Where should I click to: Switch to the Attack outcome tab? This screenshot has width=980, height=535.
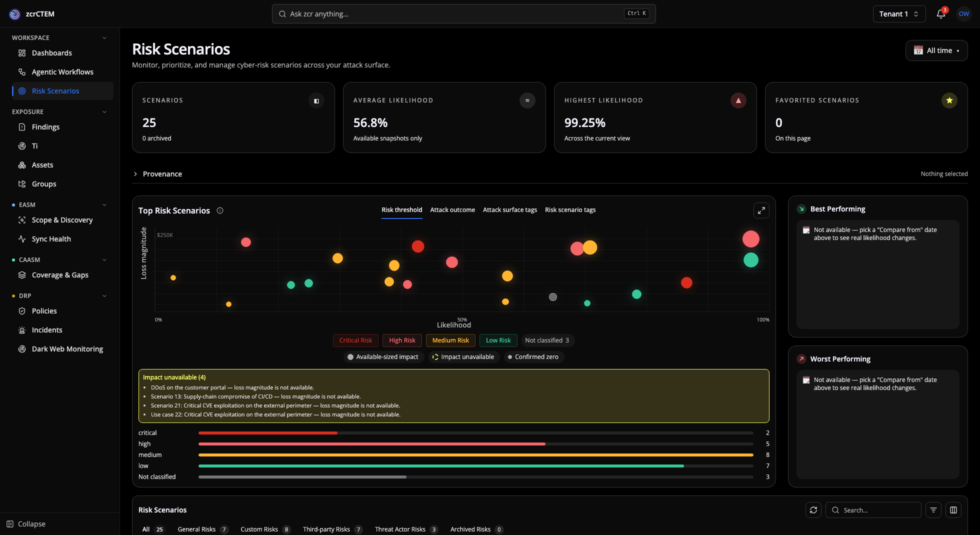click(452, 210)
